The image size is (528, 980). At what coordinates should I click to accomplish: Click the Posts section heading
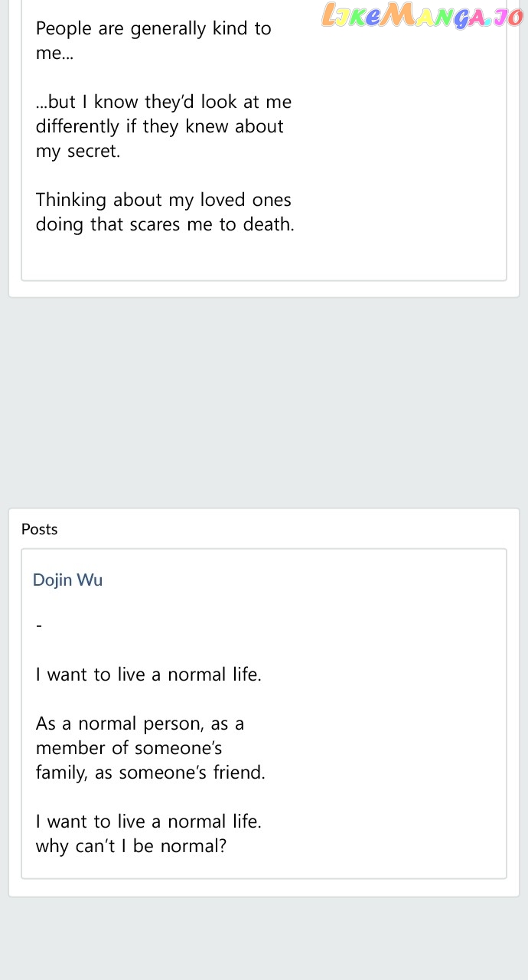click(40, 529)
